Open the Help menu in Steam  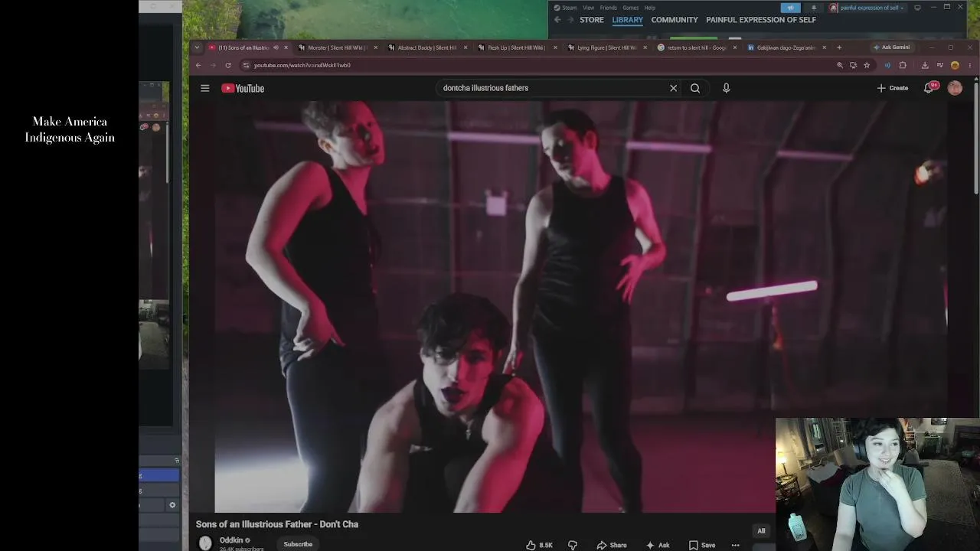coord(649,8)
